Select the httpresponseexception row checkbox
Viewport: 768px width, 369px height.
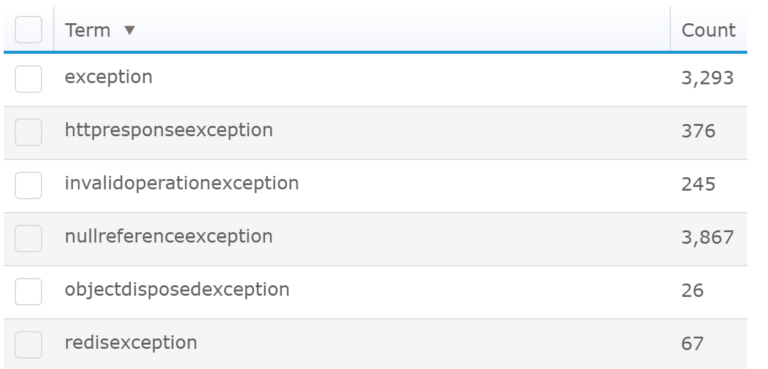click(28, 132)
